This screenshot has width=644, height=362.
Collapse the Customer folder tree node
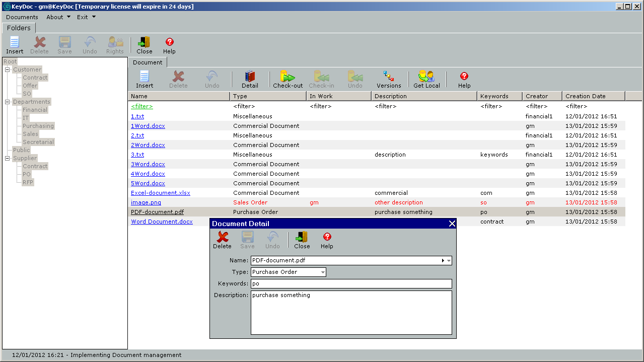pyautogui.click(x=8, y=69)
